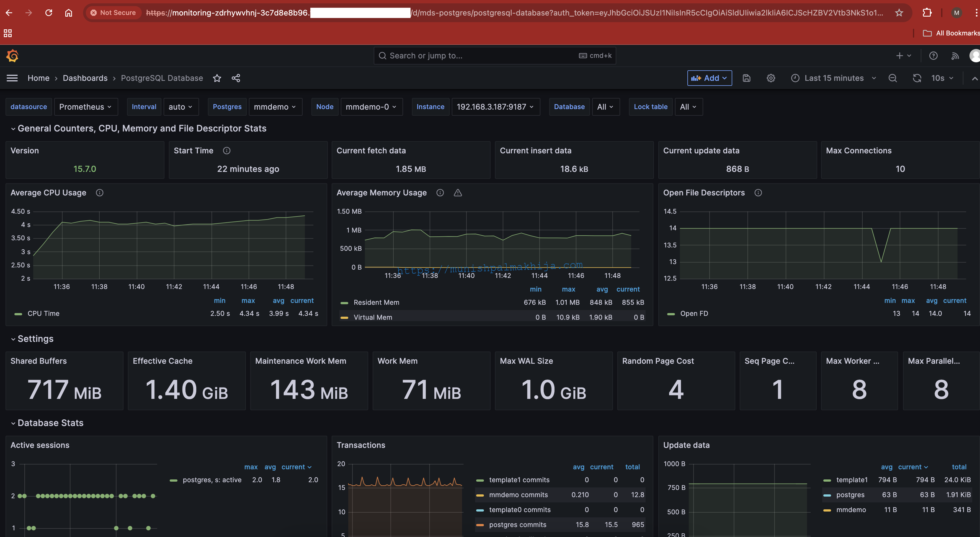980x537 pixels.
Task: Refresh the dashboard now
Action: [x=917, y=78]
